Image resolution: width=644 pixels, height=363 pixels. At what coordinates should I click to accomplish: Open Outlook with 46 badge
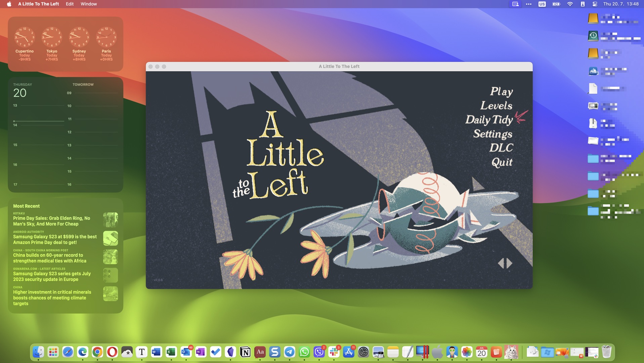pyautogui.click(x=186, y=352)
